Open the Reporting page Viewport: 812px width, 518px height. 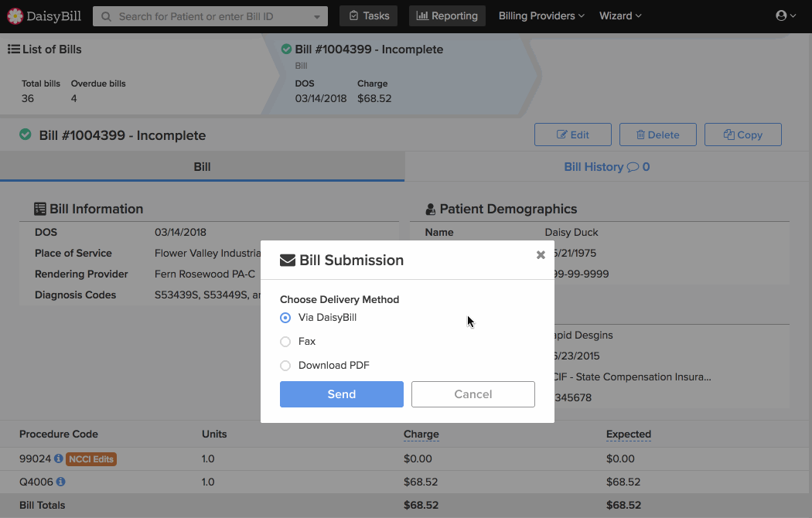(447, 16)
